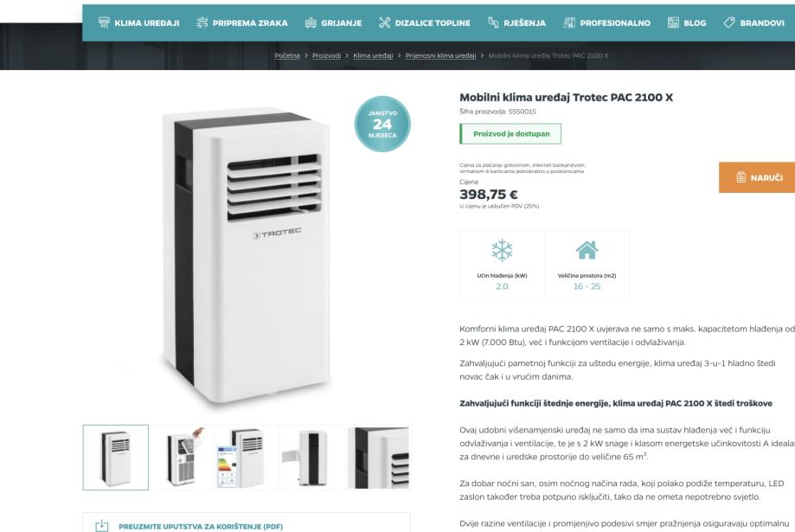Click the Priprema zraka airflow icon
Screen dimensions: 795x532
click(202, 22)
